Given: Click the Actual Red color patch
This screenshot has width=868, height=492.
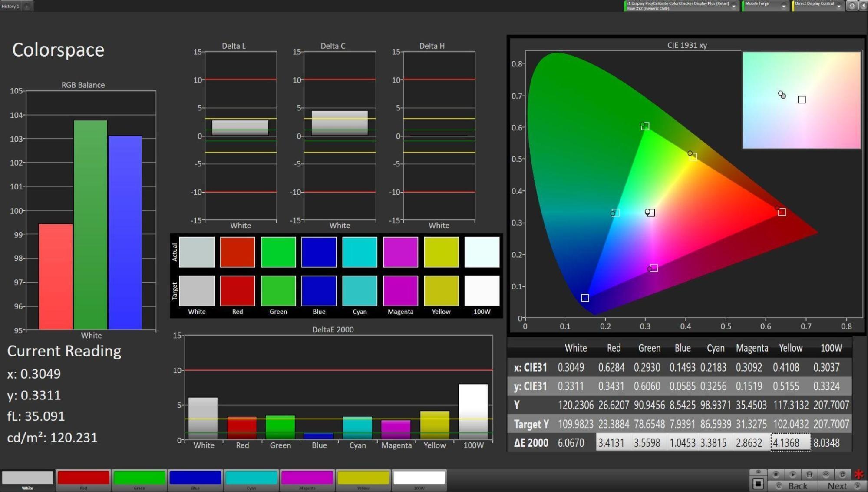Looking at the screenshot, I should click(x=238, y=252).
